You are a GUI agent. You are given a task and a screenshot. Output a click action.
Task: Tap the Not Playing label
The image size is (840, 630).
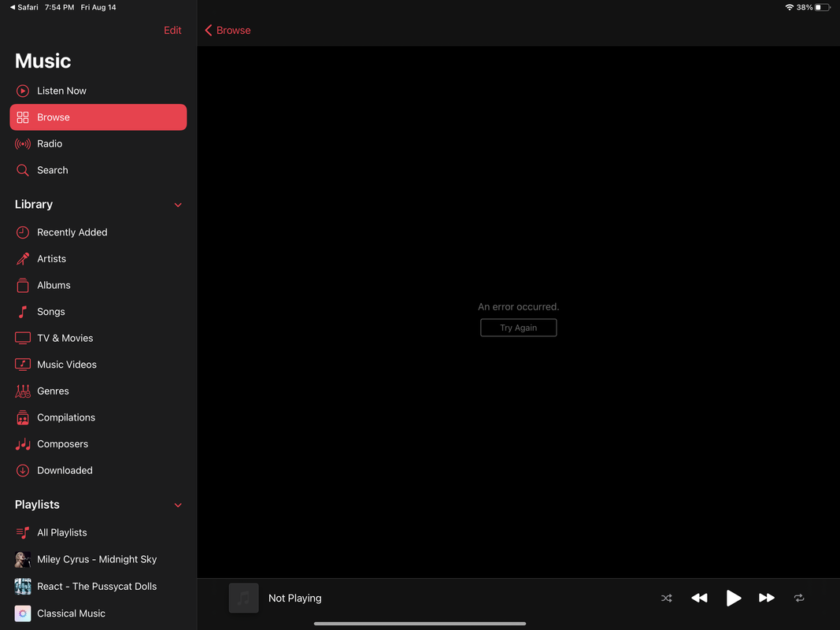(294, 598)
